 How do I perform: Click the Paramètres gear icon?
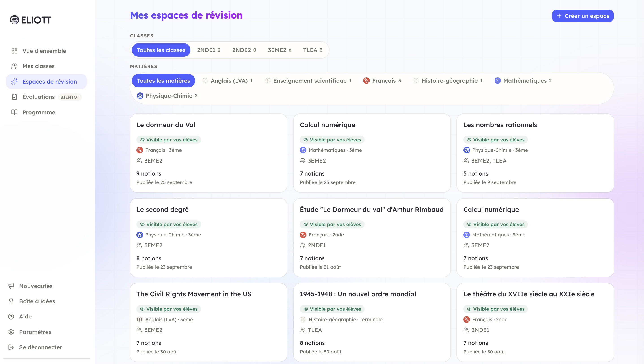pos(11,332)
